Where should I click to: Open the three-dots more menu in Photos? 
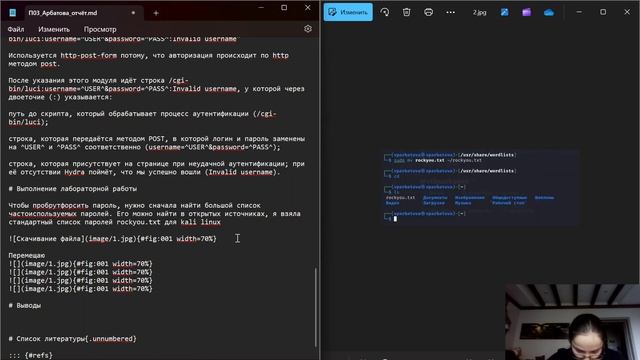(450, 12)
